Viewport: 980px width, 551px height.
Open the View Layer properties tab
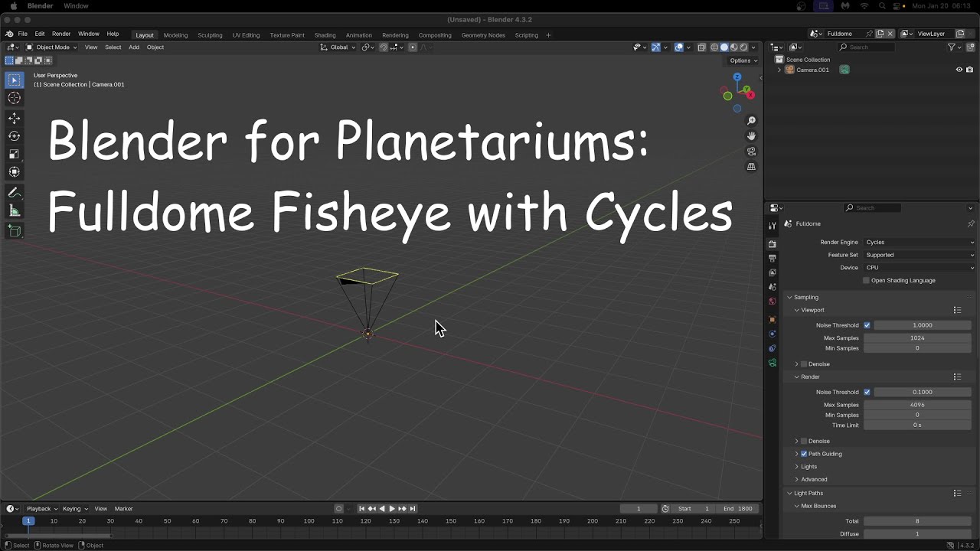pyautogui.click(x=773, y=272)
